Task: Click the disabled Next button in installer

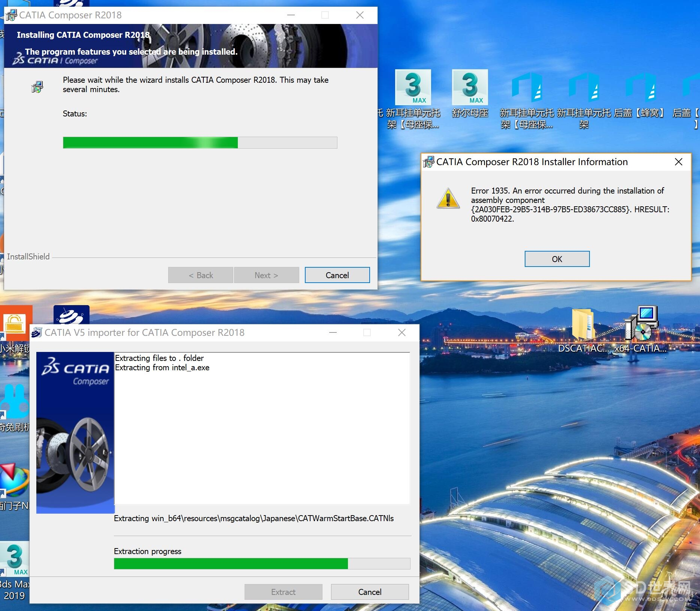Action: (266, 275)
